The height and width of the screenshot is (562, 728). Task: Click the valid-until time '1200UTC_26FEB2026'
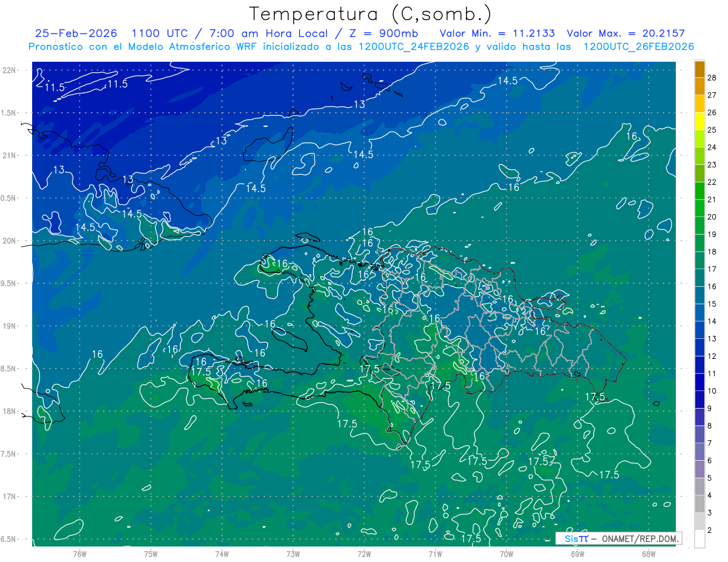639,47
